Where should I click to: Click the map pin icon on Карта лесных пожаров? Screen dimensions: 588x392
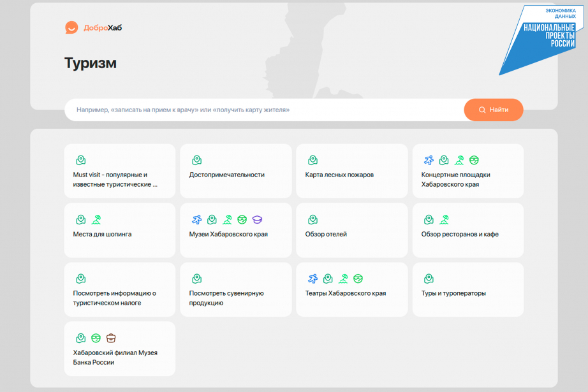[312, 161]
